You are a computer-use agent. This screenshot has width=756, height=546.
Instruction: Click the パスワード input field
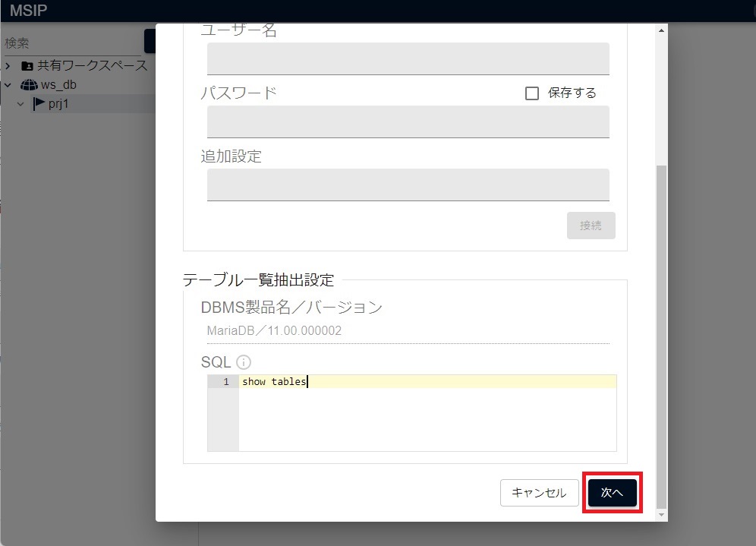(x=408, y=122)
